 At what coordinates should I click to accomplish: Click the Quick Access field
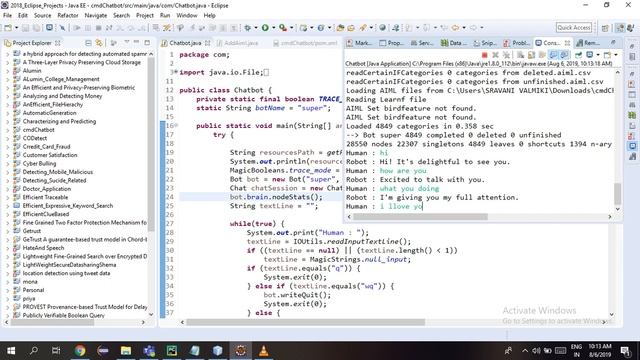coord(573,27)
